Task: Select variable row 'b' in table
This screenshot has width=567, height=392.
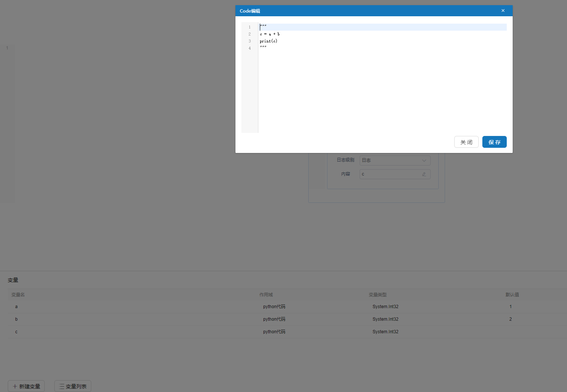Action: coord(16,319)
